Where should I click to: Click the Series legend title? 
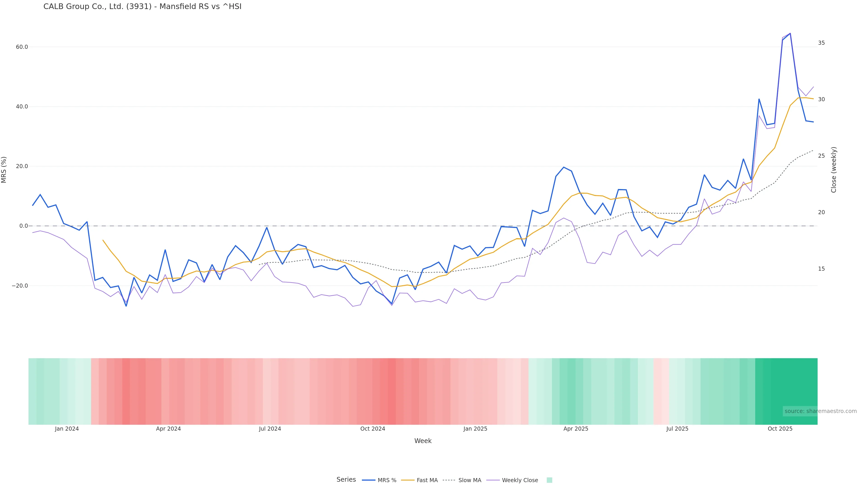click(x=346, y=480)
